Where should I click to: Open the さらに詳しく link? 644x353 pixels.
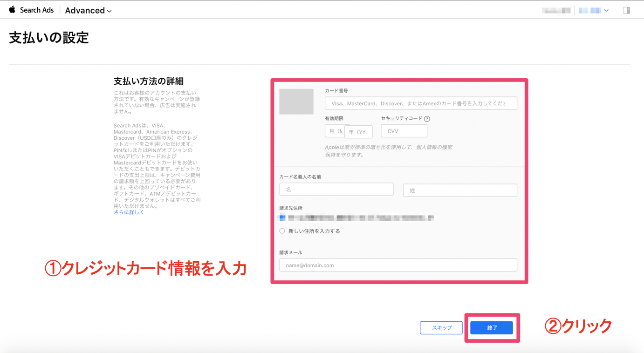(x=129, y=212)
